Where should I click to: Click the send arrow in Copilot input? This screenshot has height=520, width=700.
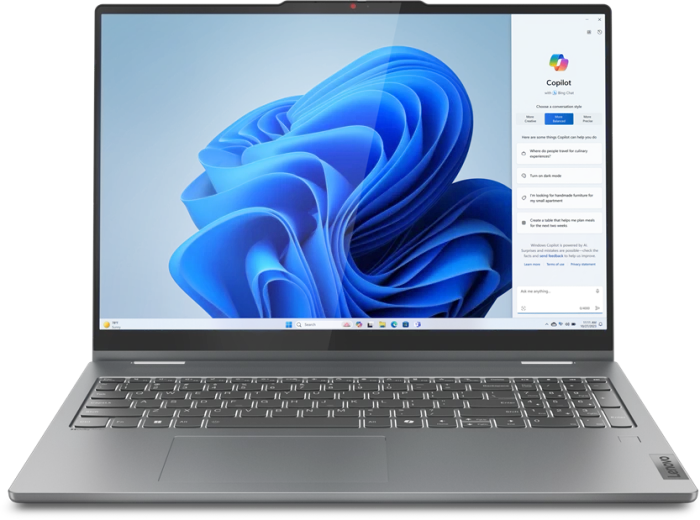click(x=597, y=308)
